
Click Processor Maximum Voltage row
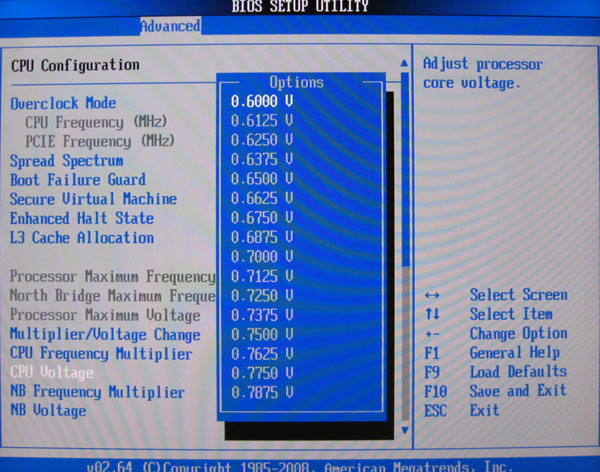105,315
